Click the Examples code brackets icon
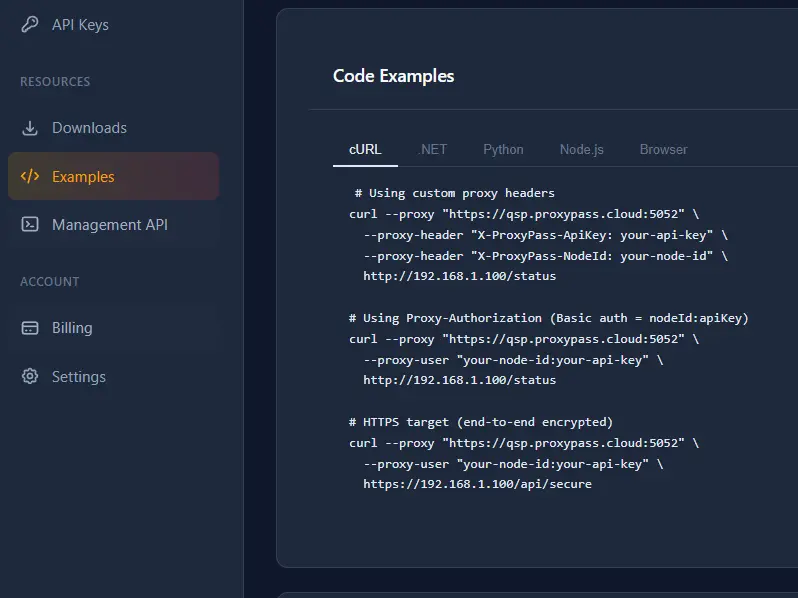Screen dimensions: 798x598 30,176
